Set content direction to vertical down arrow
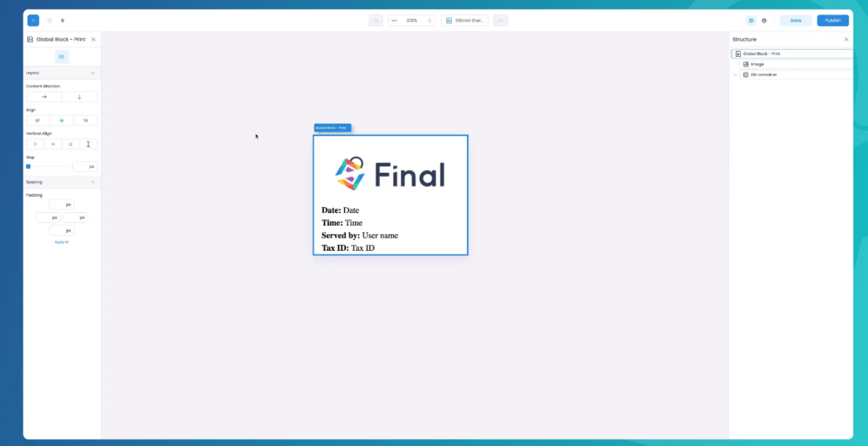Viewport: 868px width, 446px height. (x=79, y=97)
